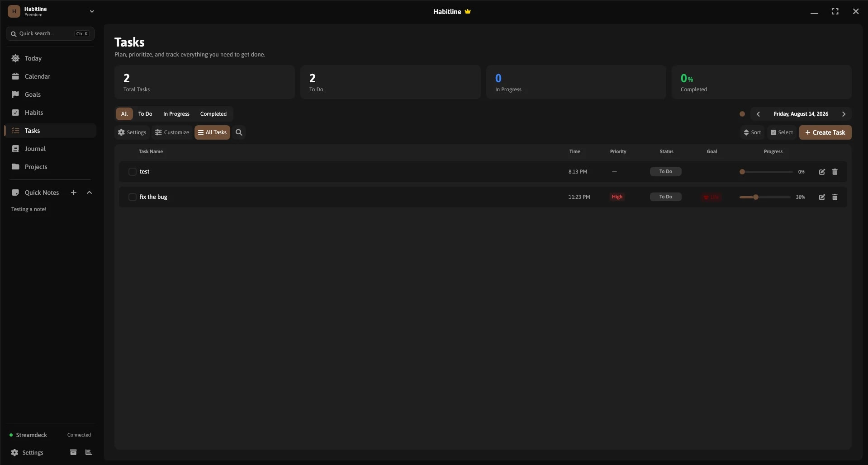Image resolution: width=868 pixels, height=465 pixels.
Task: Open the archive box icon beside sidebar Settings
Action: tap(73, 452)
